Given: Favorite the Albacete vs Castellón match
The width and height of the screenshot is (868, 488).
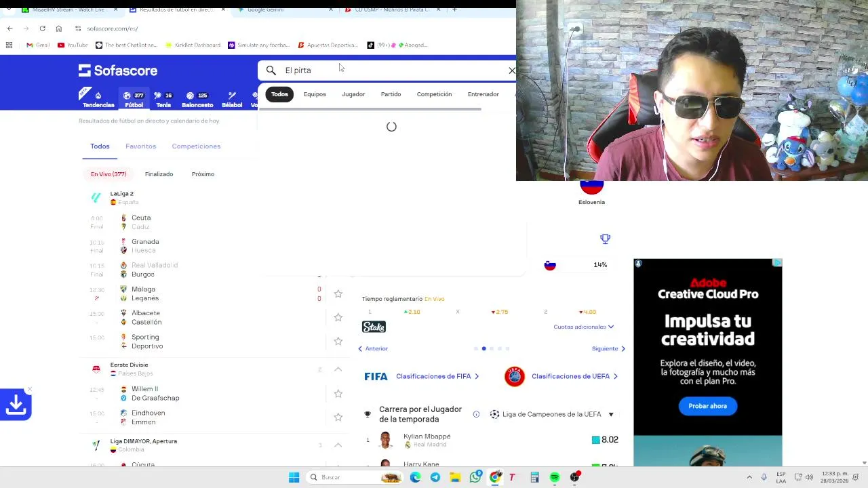Looking at the screenshot, I should pos(338,317).
